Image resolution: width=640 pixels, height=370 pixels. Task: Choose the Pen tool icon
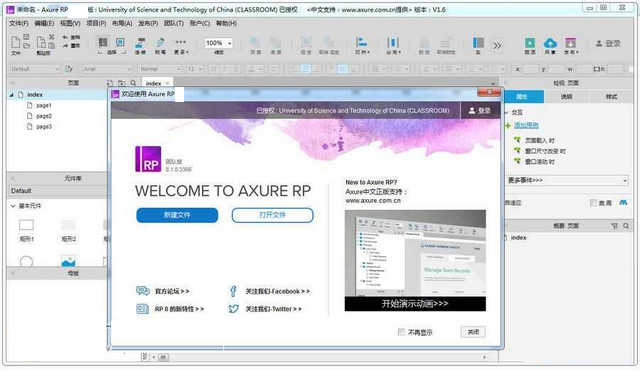pyautogui.click(x=160, y=42)
